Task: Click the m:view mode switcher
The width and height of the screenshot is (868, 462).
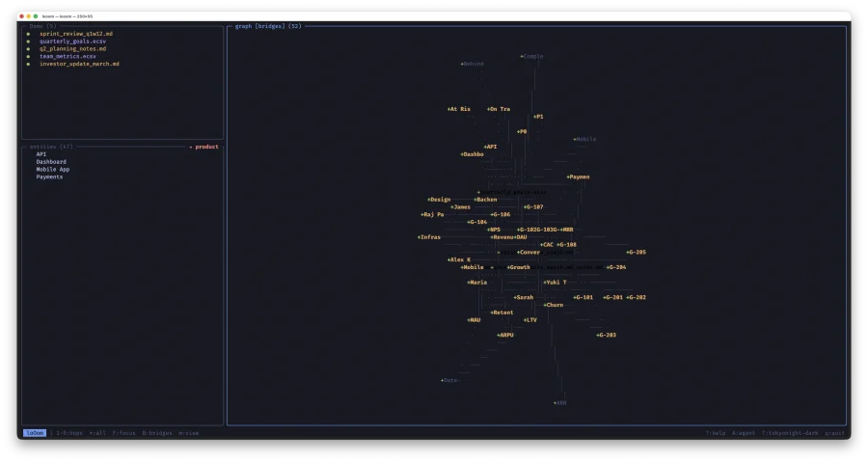Action: [x=188, y=433]
